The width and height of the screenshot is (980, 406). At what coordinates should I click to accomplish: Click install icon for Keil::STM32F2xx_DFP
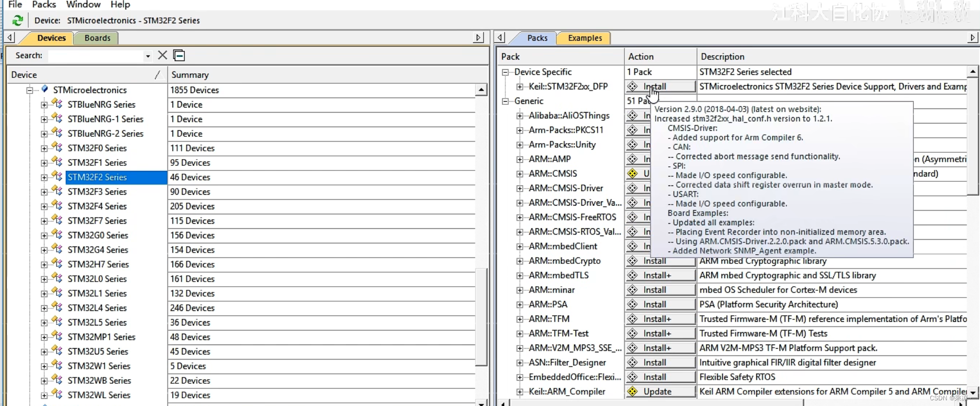pyautogui.click(x=633, y=86)
